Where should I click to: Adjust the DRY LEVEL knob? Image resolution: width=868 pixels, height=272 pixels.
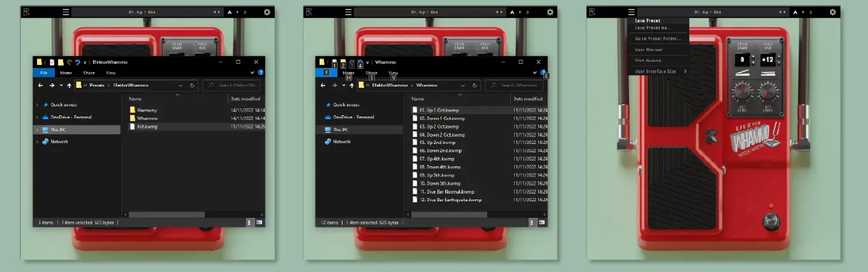(767, 94)
